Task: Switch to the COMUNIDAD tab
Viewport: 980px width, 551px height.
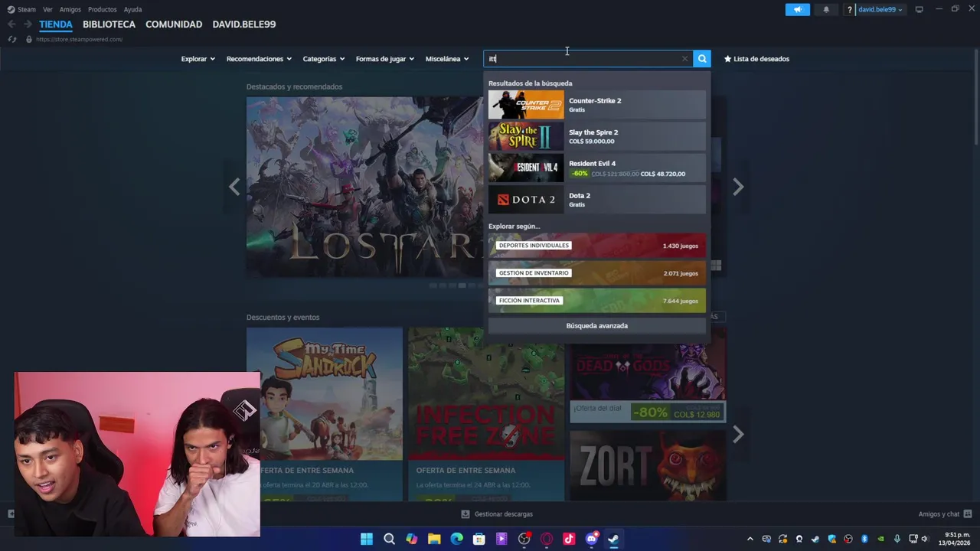Action: coord(174,24)
